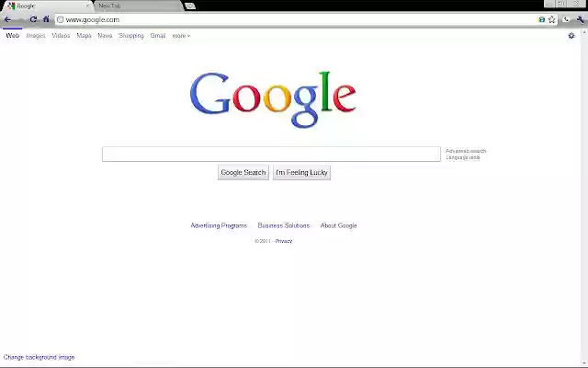Switch to the New Tab tab
The image size is (588, 368).
coord(139,6)
